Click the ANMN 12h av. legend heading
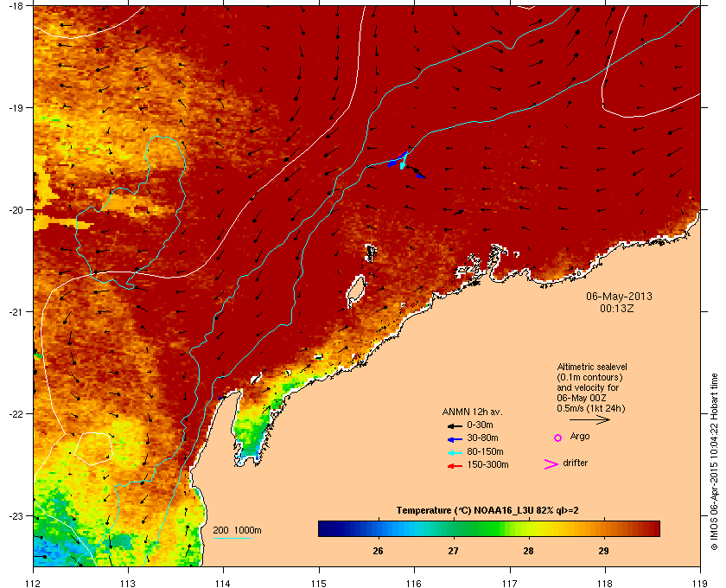The height and width of the screenshot is (588, 726). (x=472, y=412)
